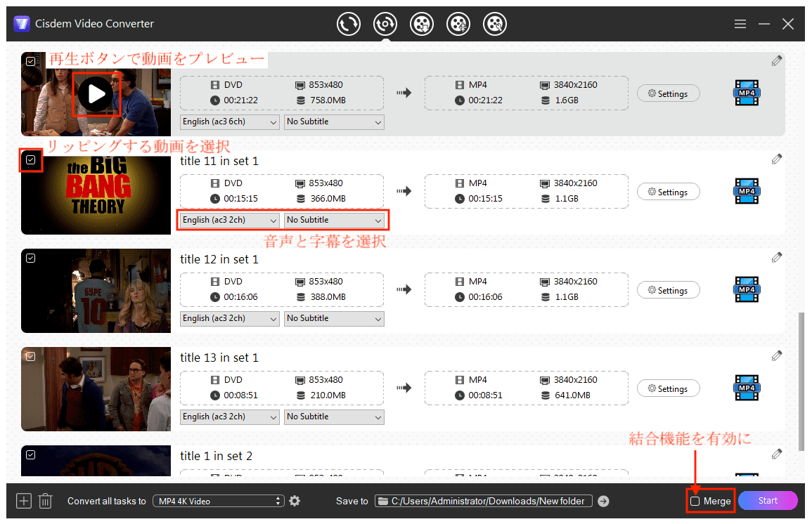The width and height of the screenshot is (812, 524).
Task: Open audio track dropdown for title 12
Action: pos(230,319)
